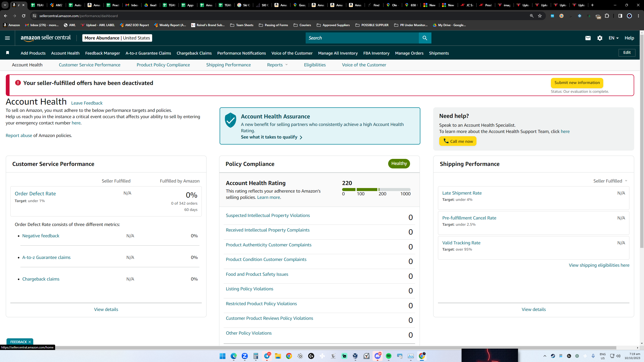Open Manage All Inventory in the top navigation

338,53
